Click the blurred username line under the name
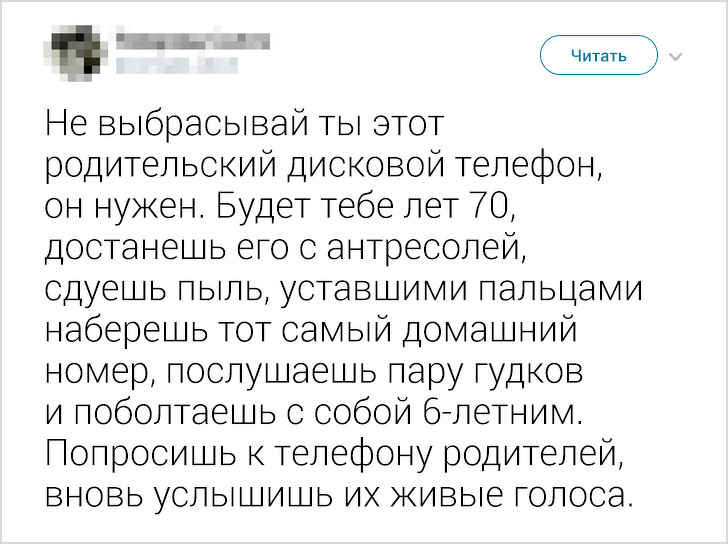 tap(176, 66)
